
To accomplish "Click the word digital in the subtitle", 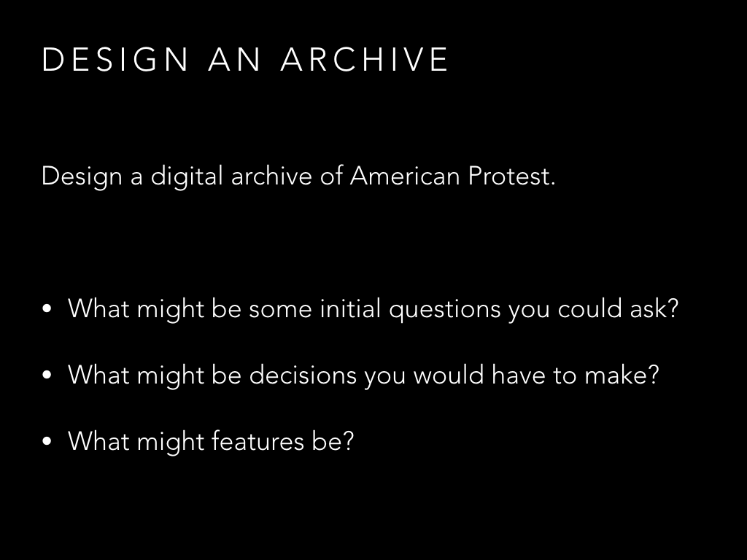I will (187, 176).
